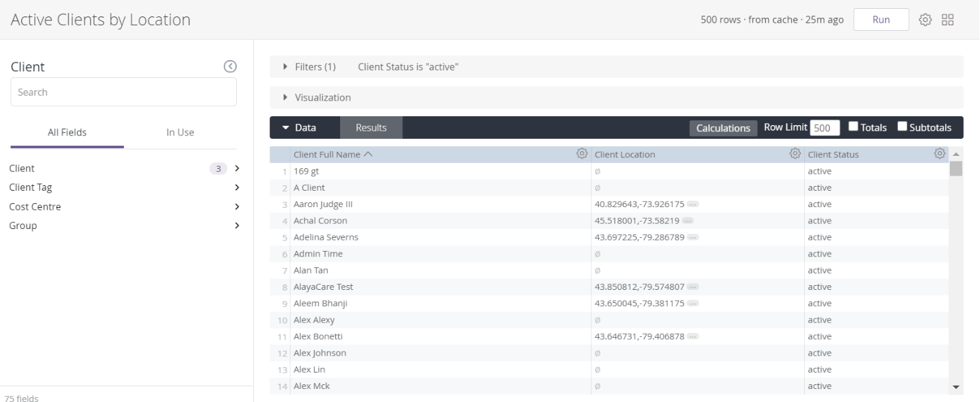The width and height of the screenshot is (980, 402).
Task: Enable the Subtotals checkbox
Action: [902, 126]
